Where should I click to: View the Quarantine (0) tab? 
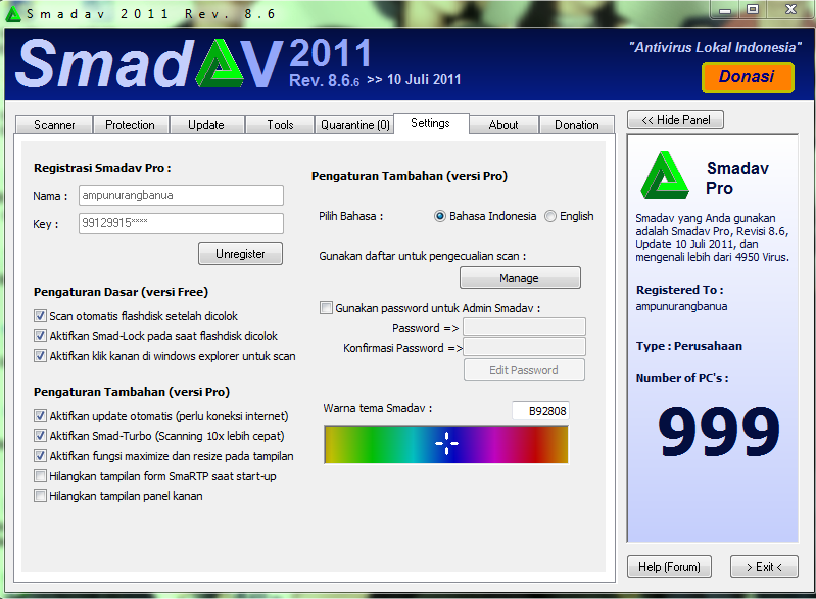(355, 125)
